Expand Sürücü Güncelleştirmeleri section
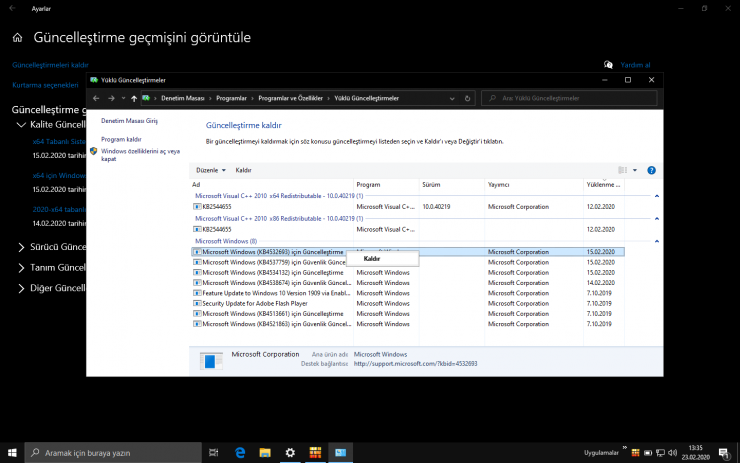This screenshot has height=463, width=740. point(21,247)
